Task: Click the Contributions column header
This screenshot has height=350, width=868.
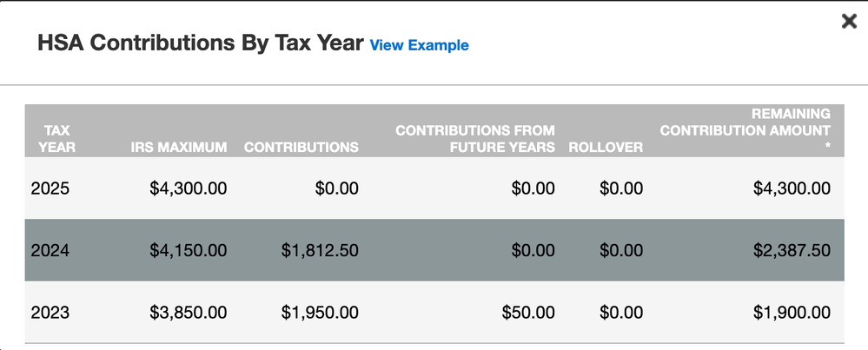Action: [x=301, y=148]
